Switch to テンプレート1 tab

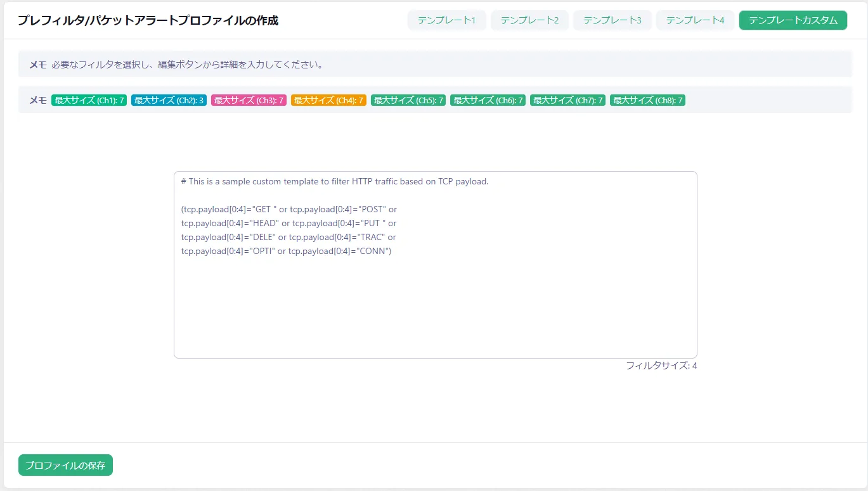(x=446, y=20)
